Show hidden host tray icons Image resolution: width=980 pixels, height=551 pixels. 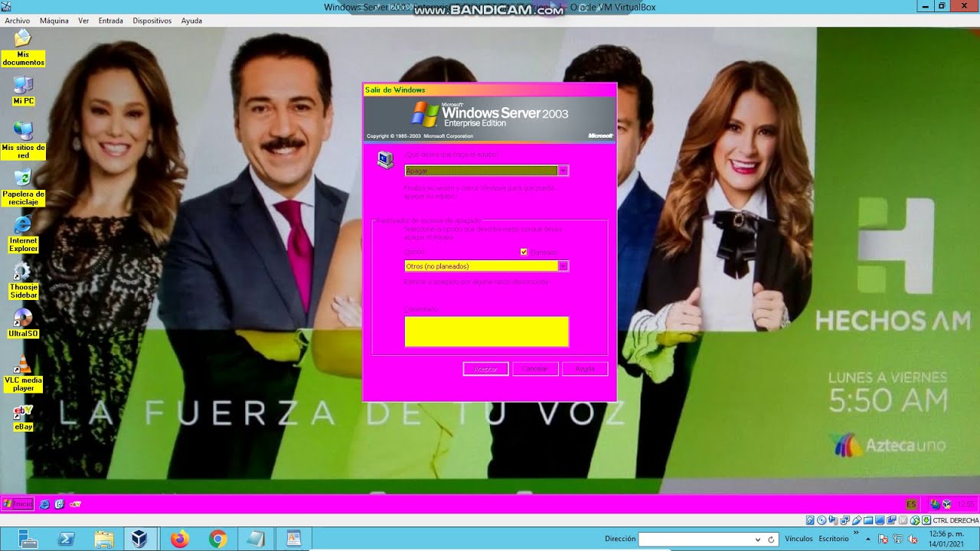[x=868, y=539]
